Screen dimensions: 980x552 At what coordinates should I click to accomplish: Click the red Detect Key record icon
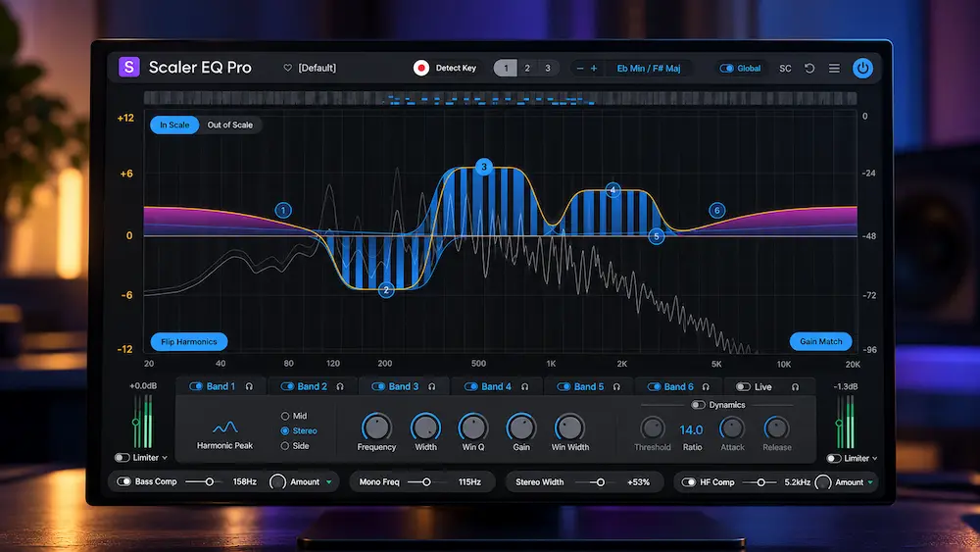pyautogui.click(x=421, y=68)
